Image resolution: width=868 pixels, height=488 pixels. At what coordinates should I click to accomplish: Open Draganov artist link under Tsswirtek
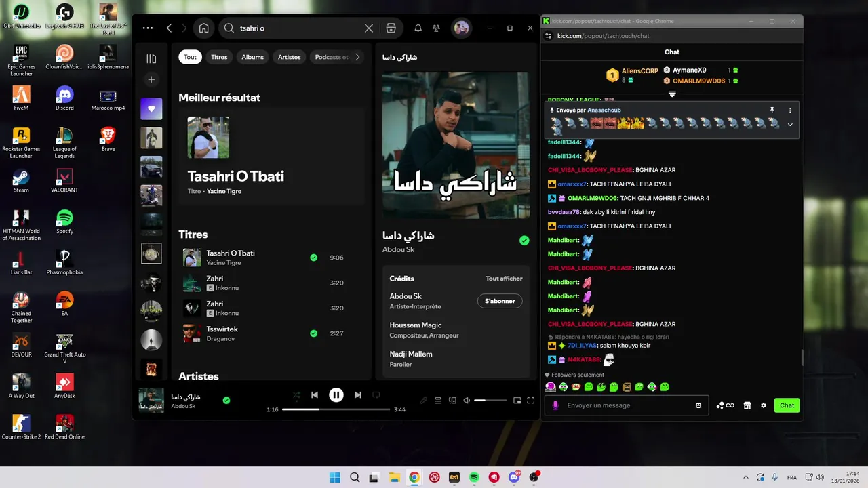220,338
